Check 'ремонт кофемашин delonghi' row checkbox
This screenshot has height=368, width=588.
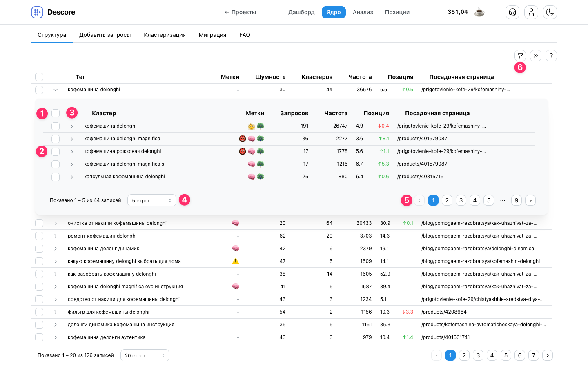pyautogui.click(x=39, y=236)
